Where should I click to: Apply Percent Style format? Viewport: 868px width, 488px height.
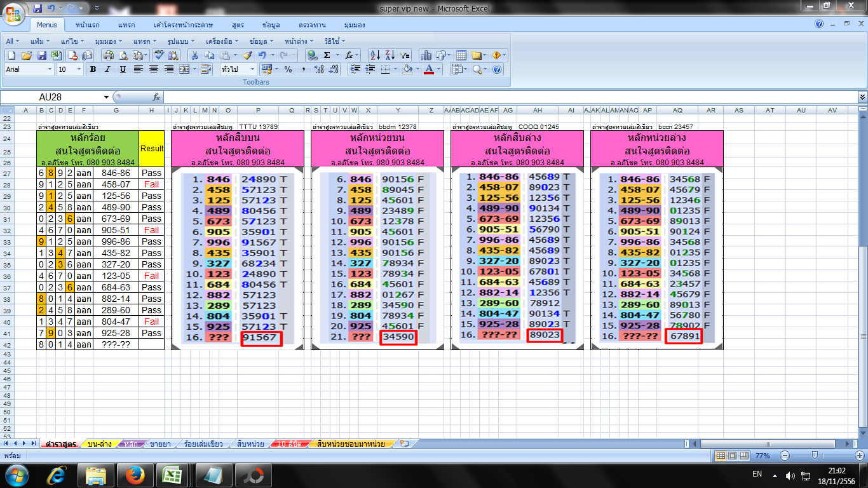288,69
